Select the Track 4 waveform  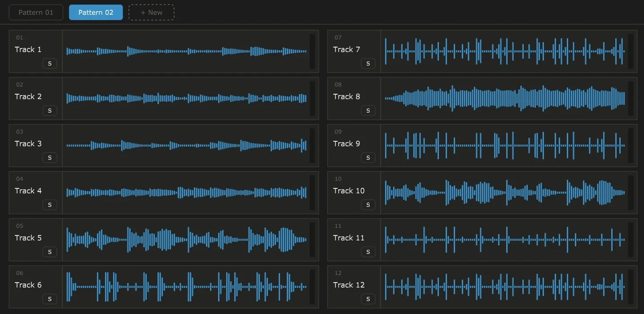click(x=187, y=192)
